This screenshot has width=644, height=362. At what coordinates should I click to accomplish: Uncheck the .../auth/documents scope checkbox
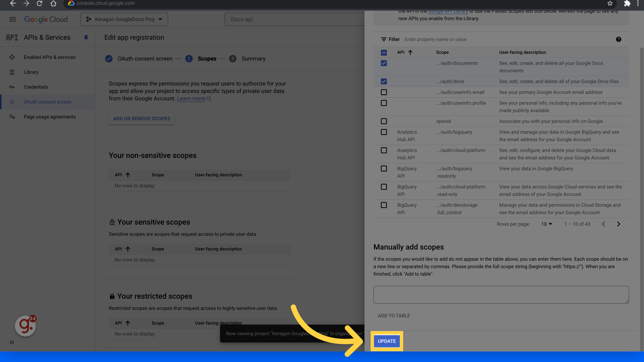[384, 63]
